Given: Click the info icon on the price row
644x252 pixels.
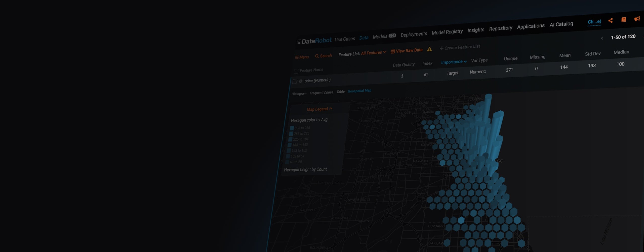Looking at the screenshot, I should pyautogui.click(x=301, y=81).
